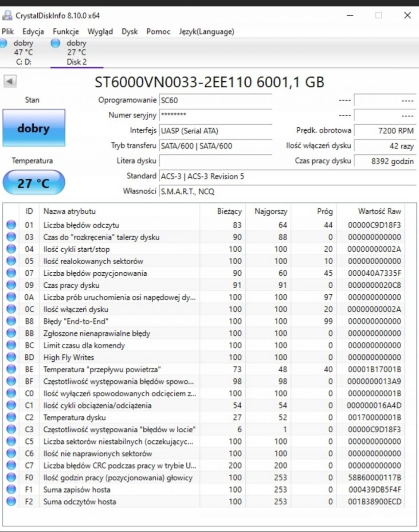Click the '8392 godzin' power-on hours field
The image size is (419, 532).
[x=385, y=161]
